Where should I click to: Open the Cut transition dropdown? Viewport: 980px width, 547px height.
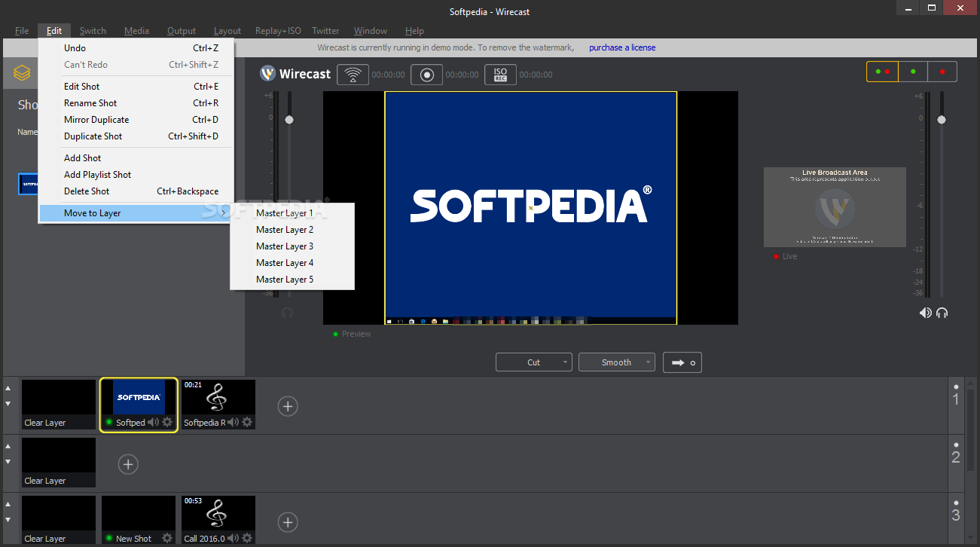534,362
